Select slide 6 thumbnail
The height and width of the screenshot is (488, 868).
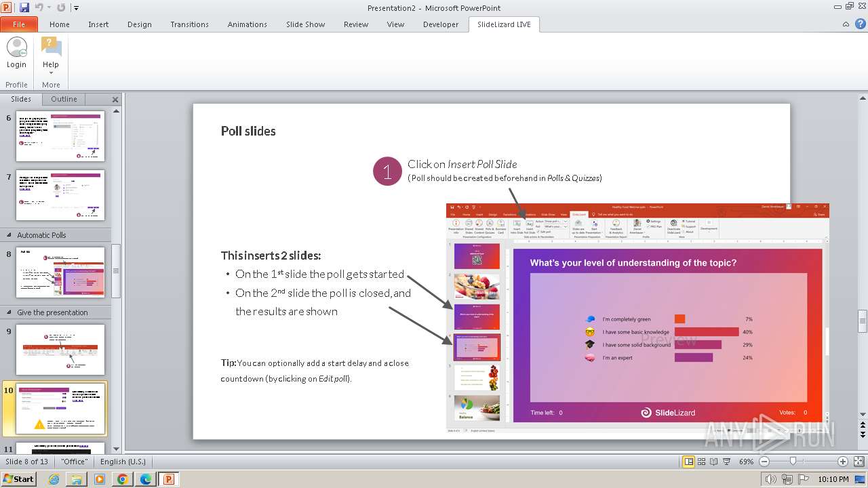click(60, 136)
